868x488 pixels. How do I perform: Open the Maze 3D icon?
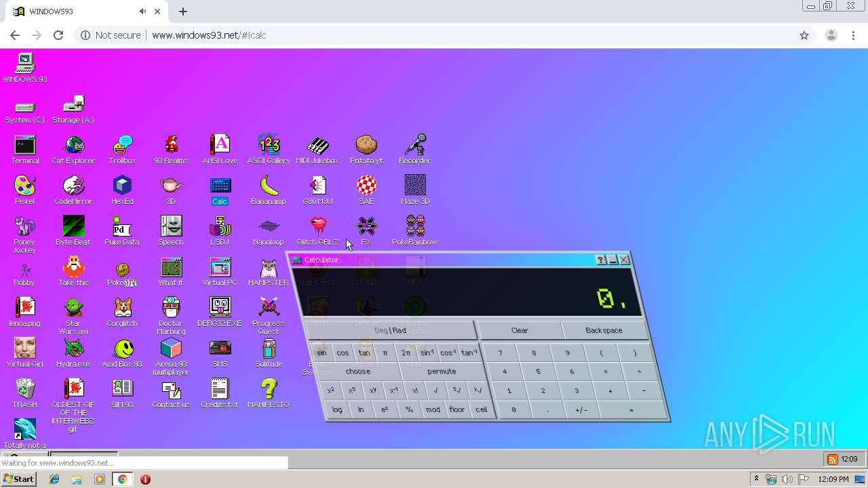[x=414, y=190]
